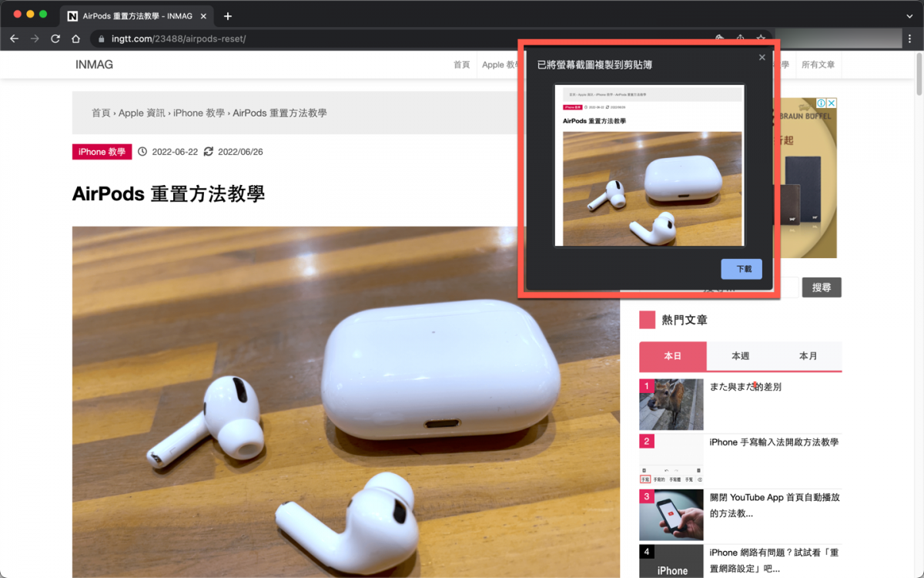924x578 pixels.
Task: Click the 2022/06/26 updated date
Action: tap(240, 152)
